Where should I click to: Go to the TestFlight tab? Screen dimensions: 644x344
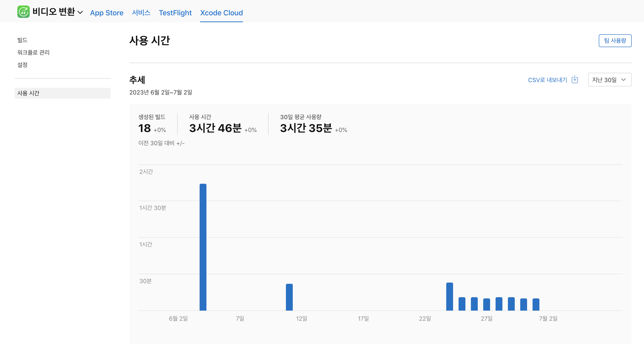click(175, 13)
